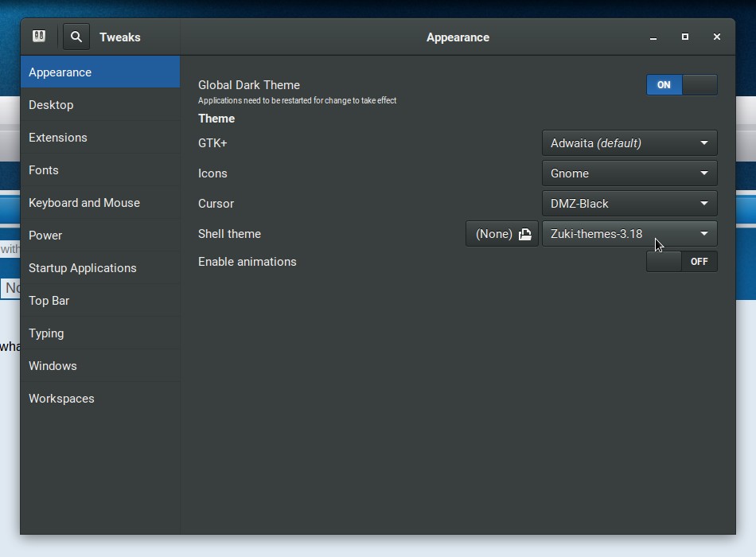Close the Tweaks window
756x557 pixels.
[717, 37]
